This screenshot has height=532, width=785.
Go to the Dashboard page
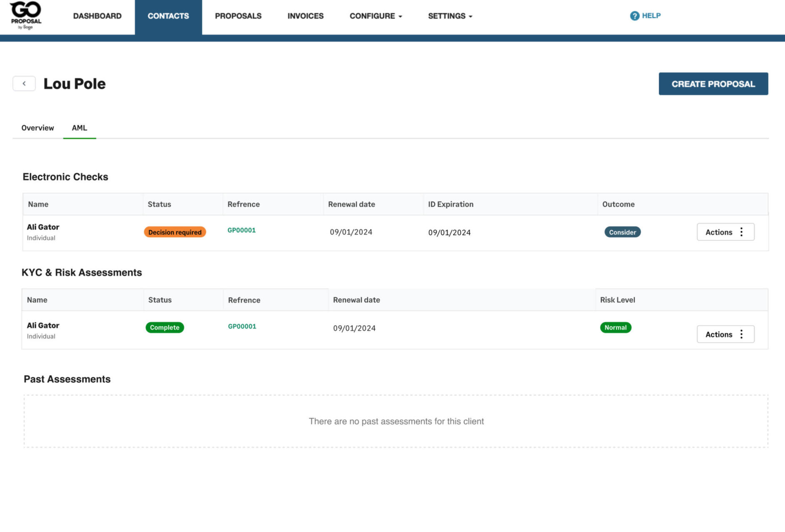point(97,16)
